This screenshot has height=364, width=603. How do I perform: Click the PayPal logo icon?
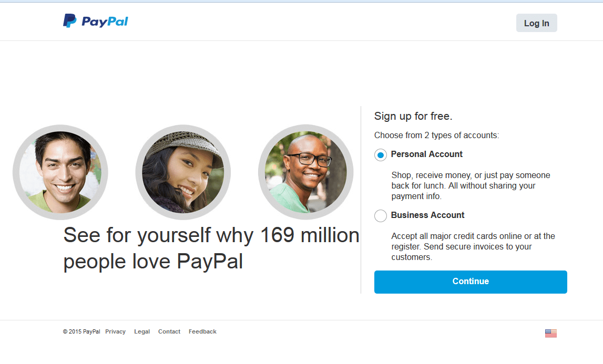69,21
